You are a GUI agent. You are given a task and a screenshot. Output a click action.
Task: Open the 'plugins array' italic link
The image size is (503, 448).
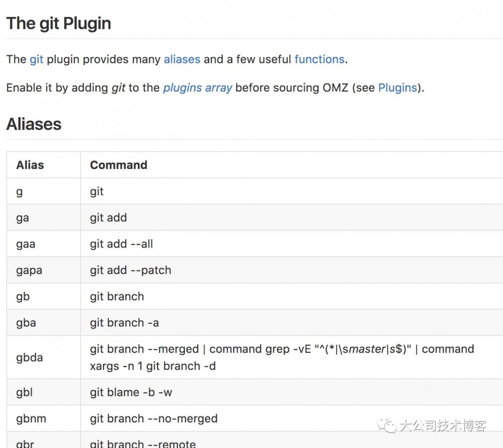(x=197, y=88)
